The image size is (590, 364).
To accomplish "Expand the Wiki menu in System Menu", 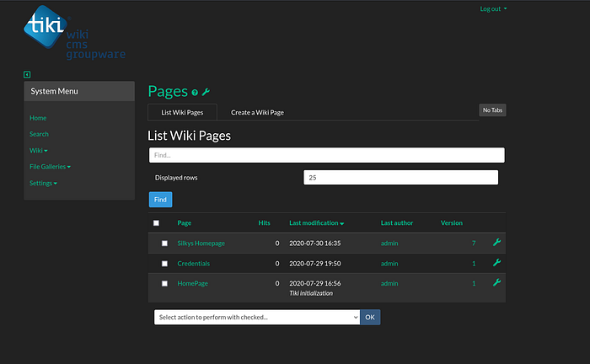I will pos(38,151).
